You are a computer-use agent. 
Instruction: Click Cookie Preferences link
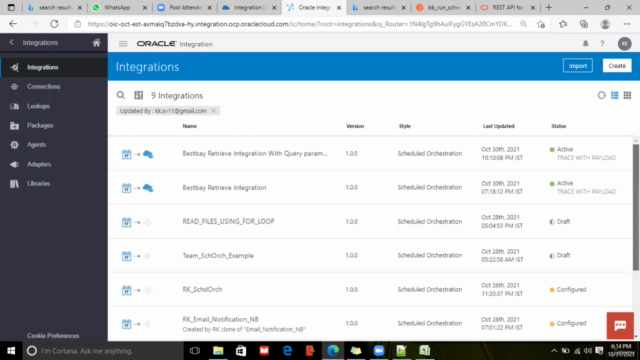point(53,336)
